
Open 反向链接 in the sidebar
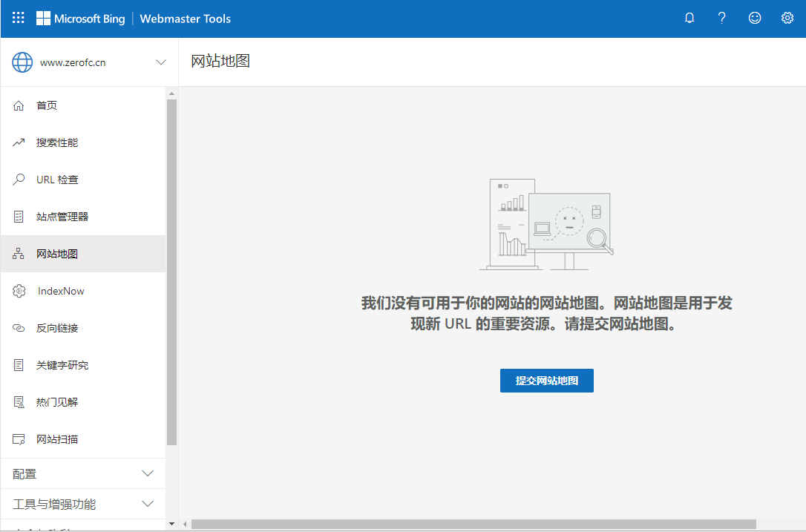point(83,328)
